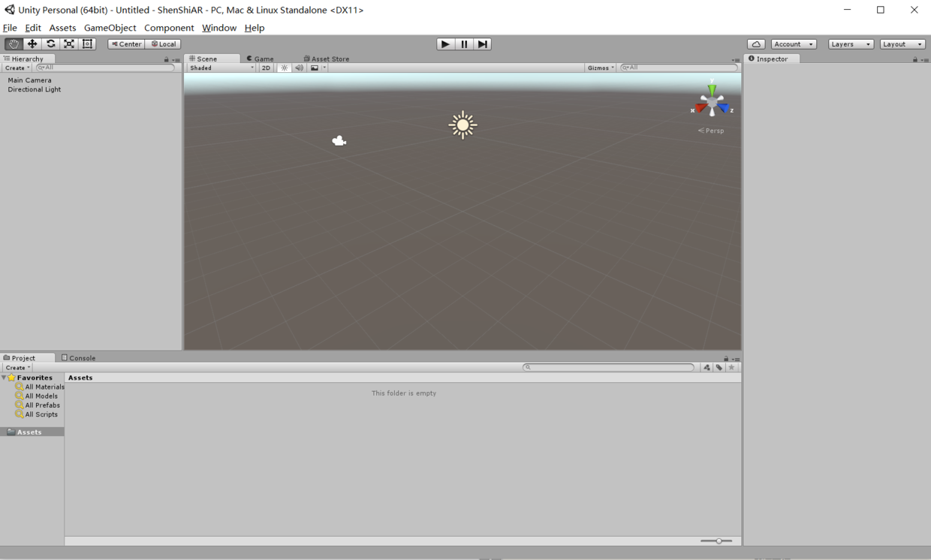The height and width of the screenshot is (560, 931).
Task: Open the Edit menu
Action: point(33,28)
